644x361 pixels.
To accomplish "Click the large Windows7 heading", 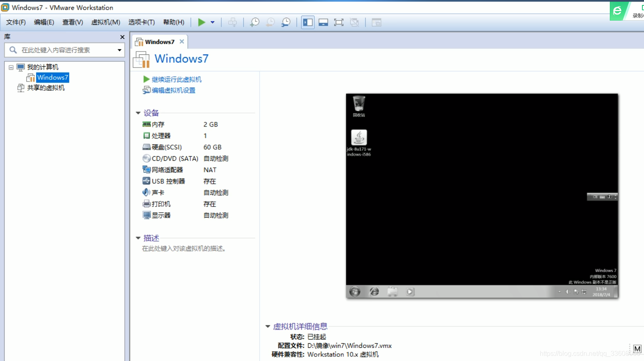I will 181,59.
